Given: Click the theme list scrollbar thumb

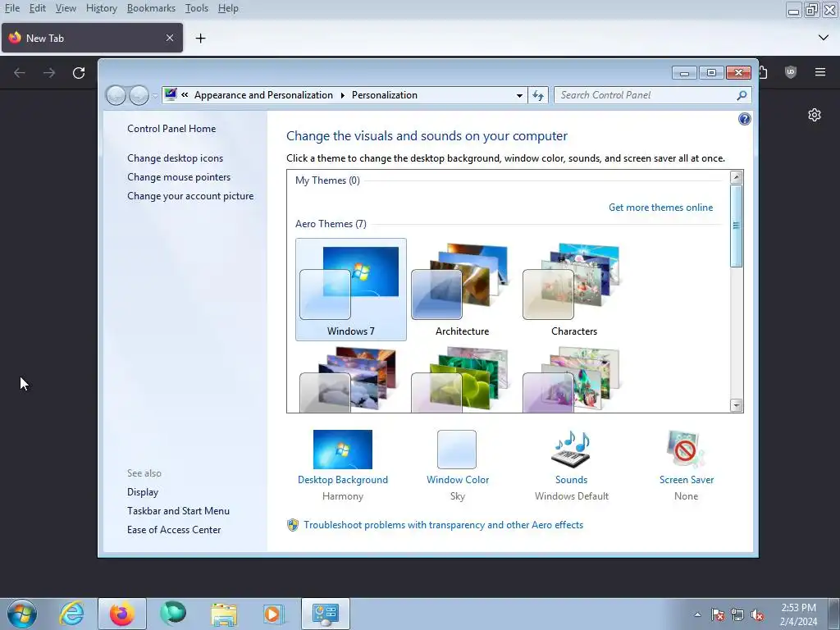Looking at the screenshot, I should (737, 226).
